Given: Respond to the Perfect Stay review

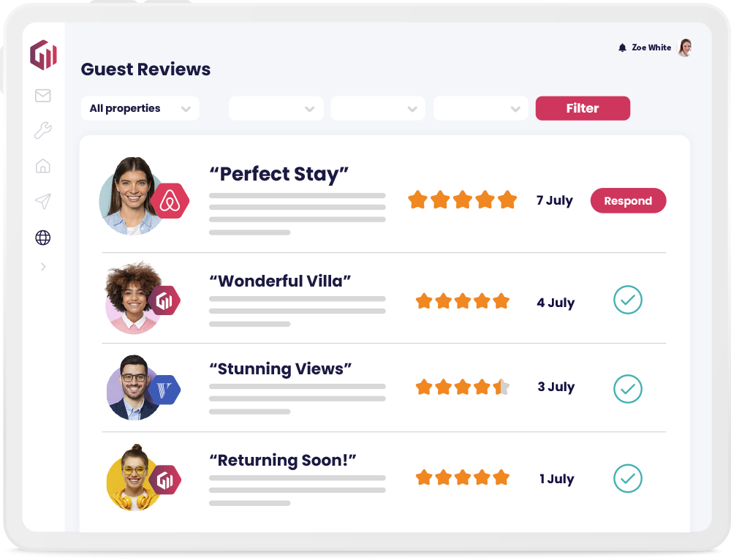Looking at the screenshot, I should [628, 200].
